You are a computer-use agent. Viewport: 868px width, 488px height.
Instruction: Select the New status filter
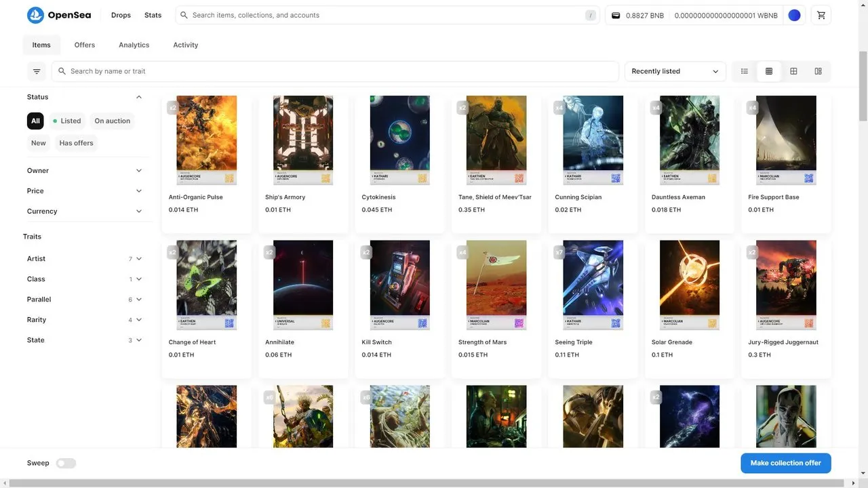39,143
